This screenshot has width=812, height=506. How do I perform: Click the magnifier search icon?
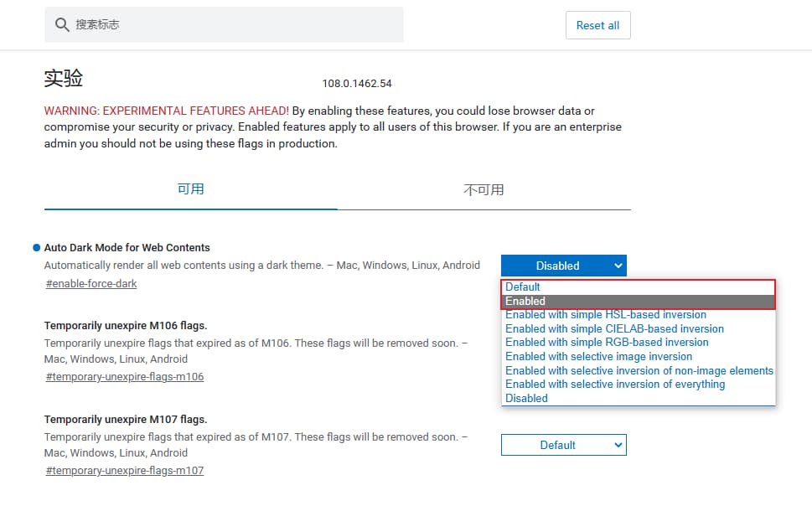coord(62,25)
